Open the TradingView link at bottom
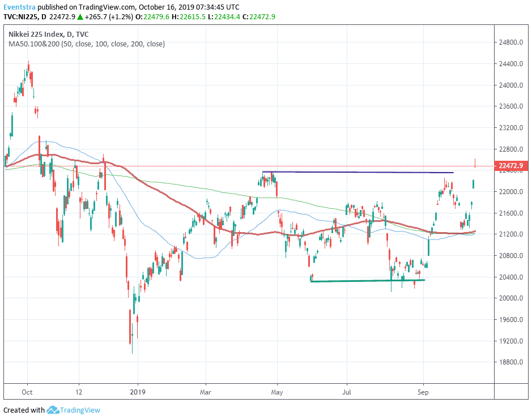This screenshot has width=532, height=420. tap(80, 410)
